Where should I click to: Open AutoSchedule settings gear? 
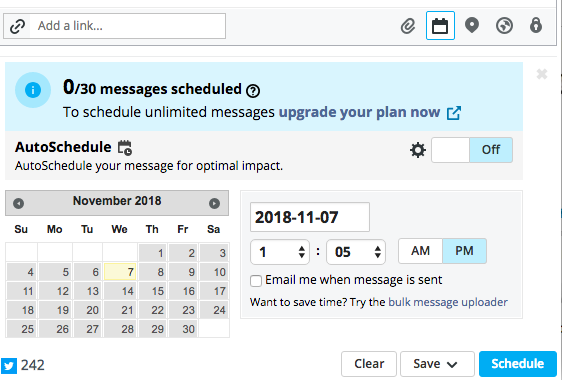(418, 150)
